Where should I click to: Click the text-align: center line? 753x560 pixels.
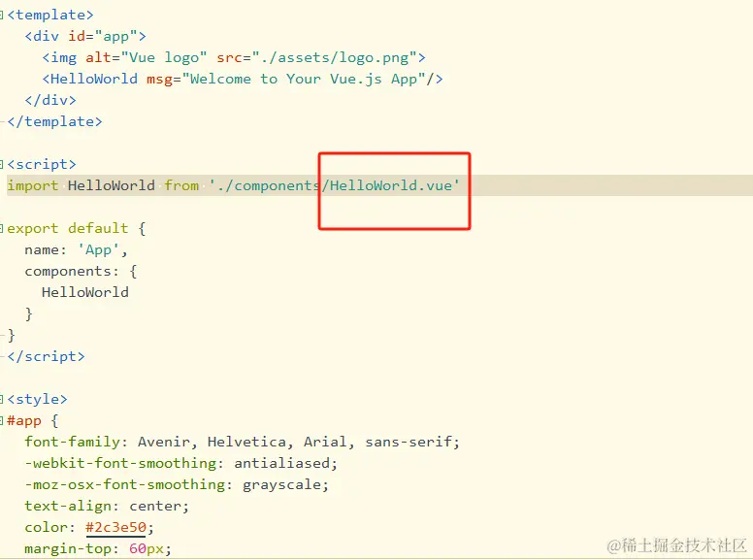[107, 506]
